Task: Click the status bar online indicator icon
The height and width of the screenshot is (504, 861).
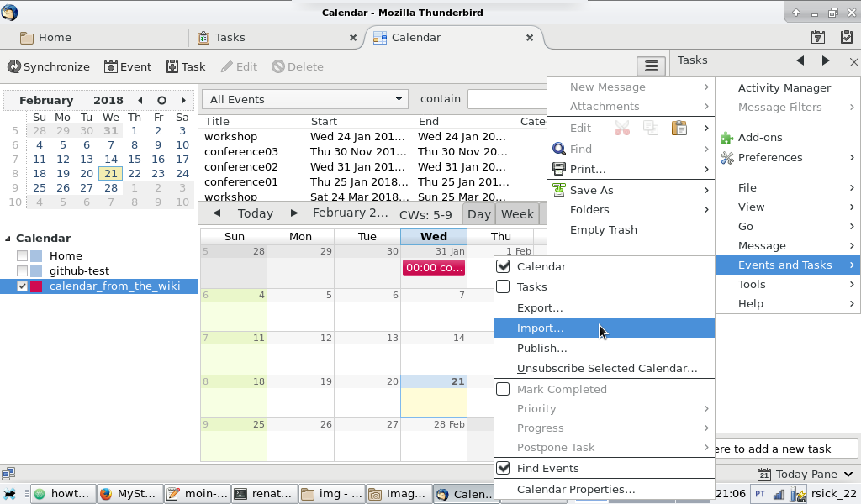Action: coord(8,473)
